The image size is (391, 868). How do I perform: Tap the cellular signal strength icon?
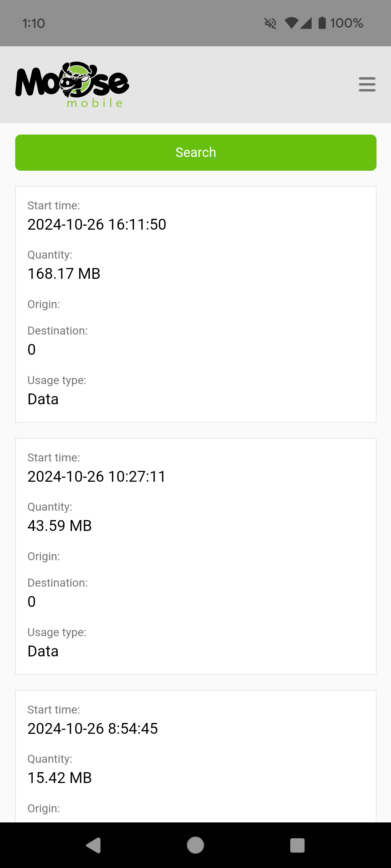click(x=306, y=23)
